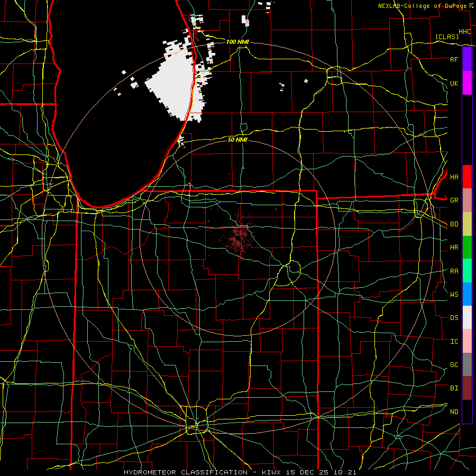Image resolution: width=476 pixels, height=476 pixels.
Task: Click the 'ND' legend label
Action: point(454,412)
